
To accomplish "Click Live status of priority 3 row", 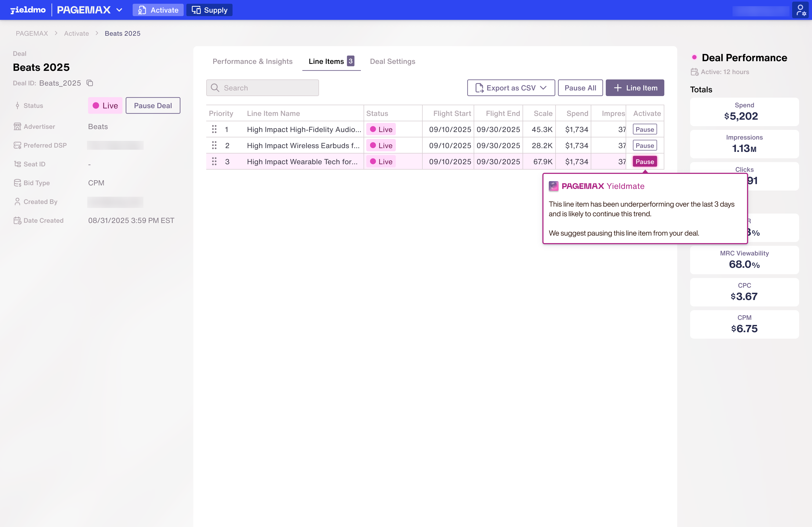I will 381,162.
